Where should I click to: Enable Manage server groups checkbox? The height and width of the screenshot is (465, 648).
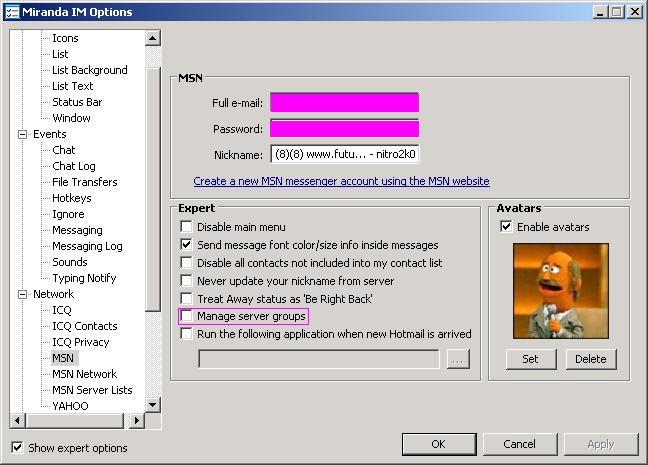coord(186,316)
